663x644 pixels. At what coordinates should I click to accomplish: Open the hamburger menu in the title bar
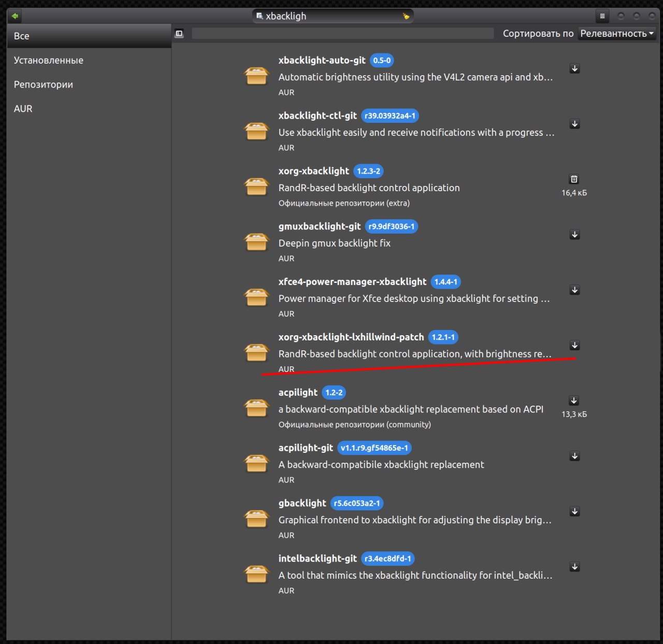point(602,16)
